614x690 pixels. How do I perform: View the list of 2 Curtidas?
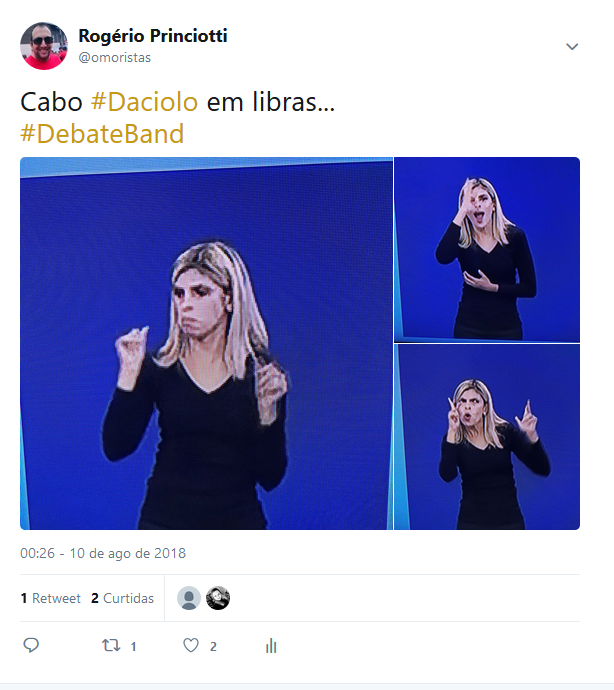[x=122, y=598]
